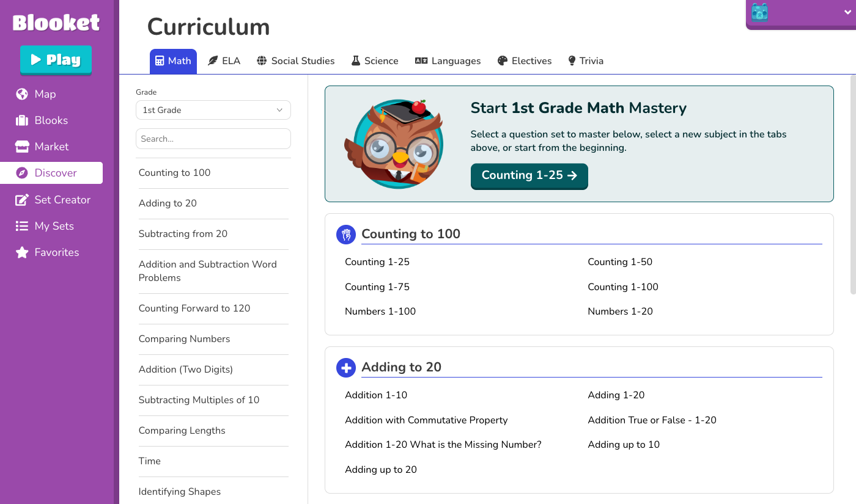This screenshot has width=856, height=504.
Task: Click the Adding to 20 plus icon
Action: click(x=346, y=368)
